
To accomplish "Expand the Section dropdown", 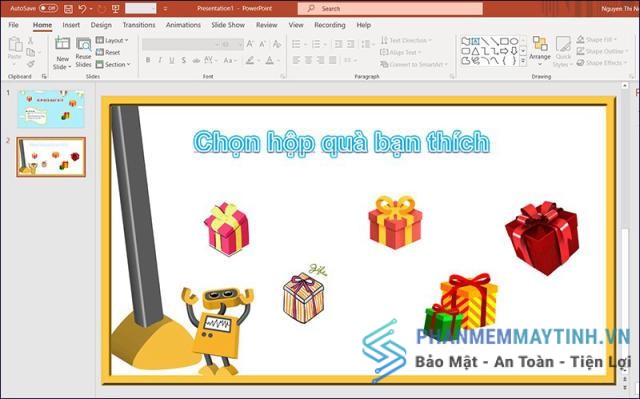I will coord(113,64).
